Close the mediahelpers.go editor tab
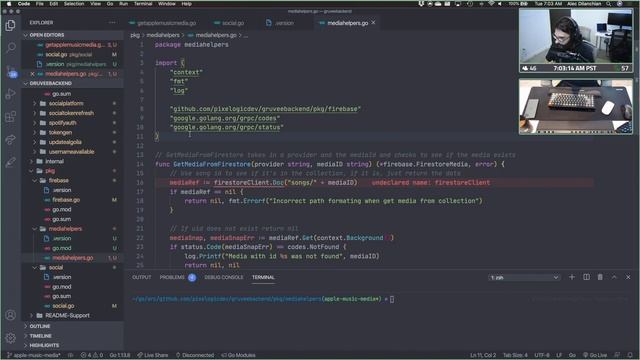Viewport: 640px width, 360px height. click(x=373, y=23)
